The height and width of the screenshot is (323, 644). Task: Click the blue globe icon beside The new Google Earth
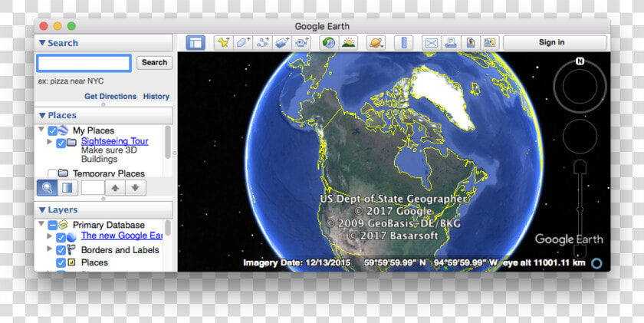pyautogui.click(x=72, y=238)
